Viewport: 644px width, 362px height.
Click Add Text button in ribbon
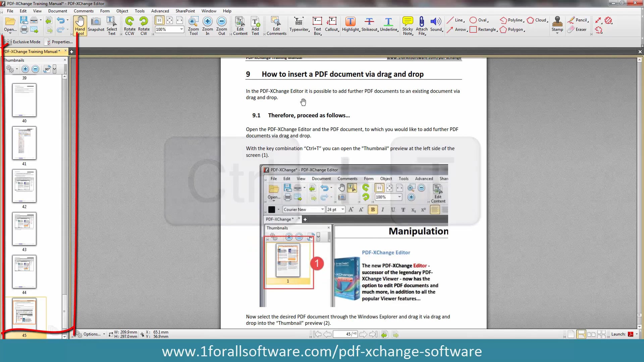[255, 24]
